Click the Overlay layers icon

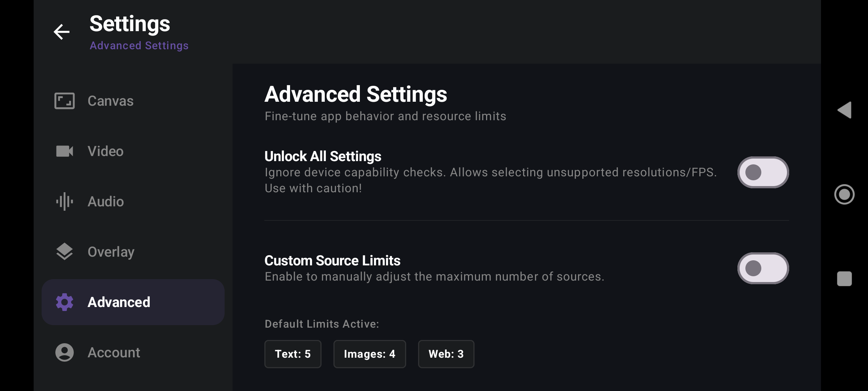(64, 252)
